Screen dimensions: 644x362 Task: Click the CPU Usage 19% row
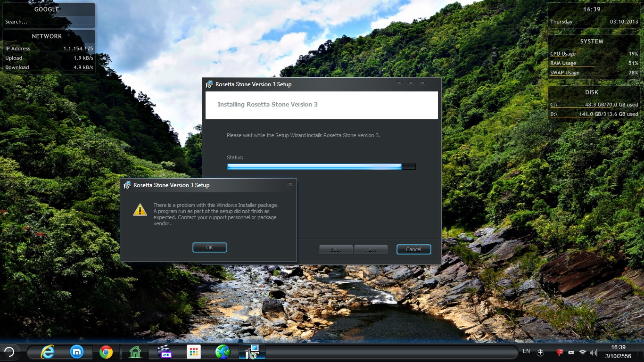(x=594, y=54)
